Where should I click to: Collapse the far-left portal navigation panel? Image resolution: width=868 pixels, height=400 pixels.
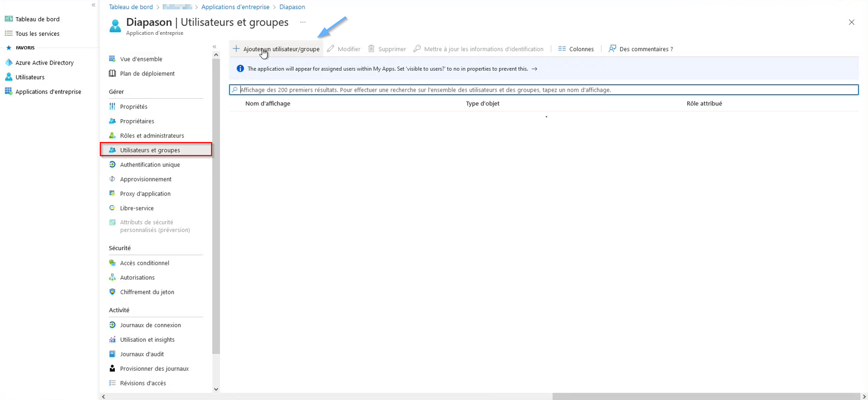click(94, 5)
